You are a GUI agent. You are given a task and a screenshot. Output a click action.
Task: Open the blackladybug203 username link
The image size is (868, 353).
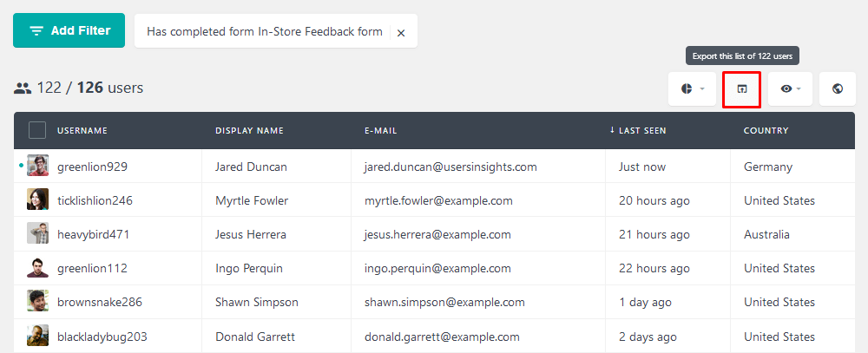102,337
